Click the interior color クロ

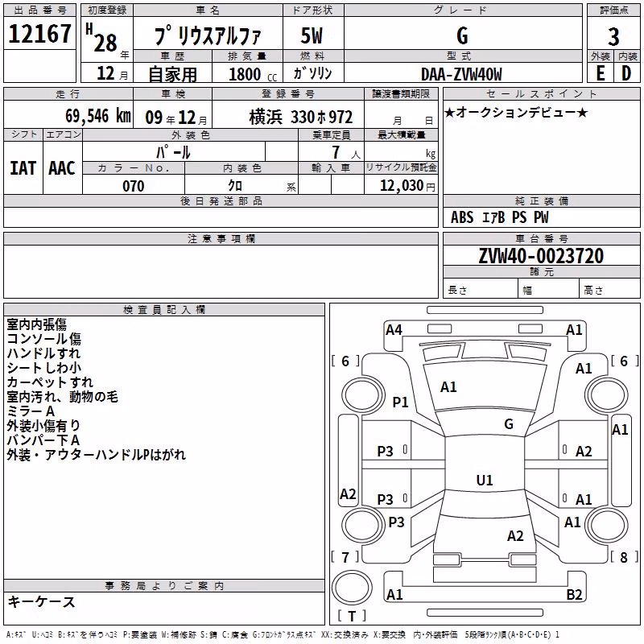pos(235,186)
